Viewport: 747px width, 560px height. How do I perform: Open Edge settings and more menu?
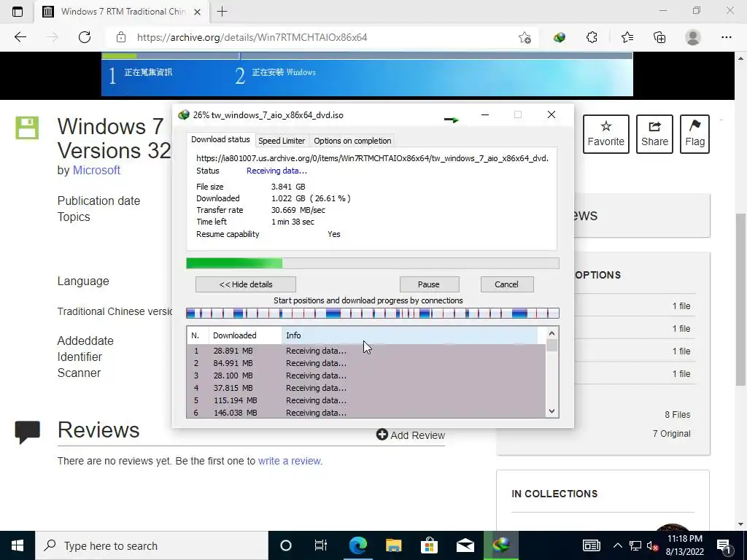pos(726,37)
